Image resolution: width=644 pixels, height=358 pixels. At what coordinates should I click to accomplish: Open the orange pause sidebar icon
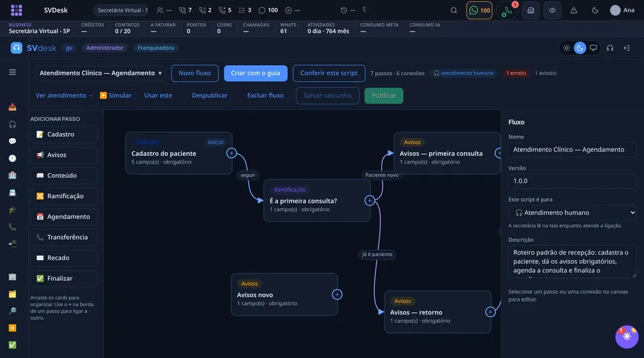click(x=12, y=328)
